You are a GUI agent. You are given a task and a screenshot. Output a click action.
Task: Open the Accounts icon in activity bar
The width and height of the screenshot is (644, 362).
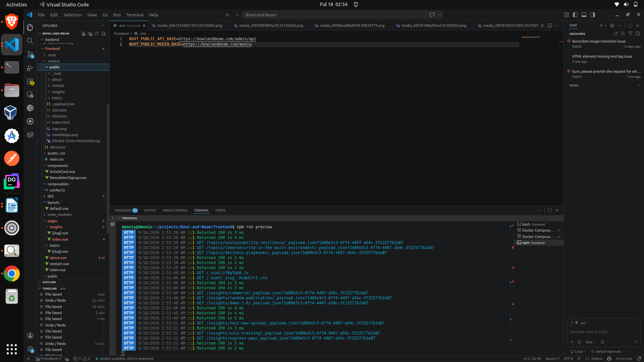click(x=30, y=336)
